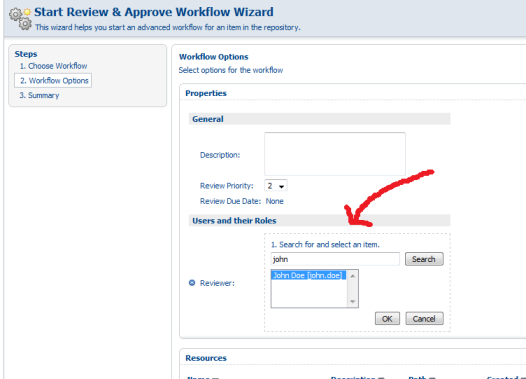
Task: Click the workflow wizard gears icon
Action: pos(20,19)
